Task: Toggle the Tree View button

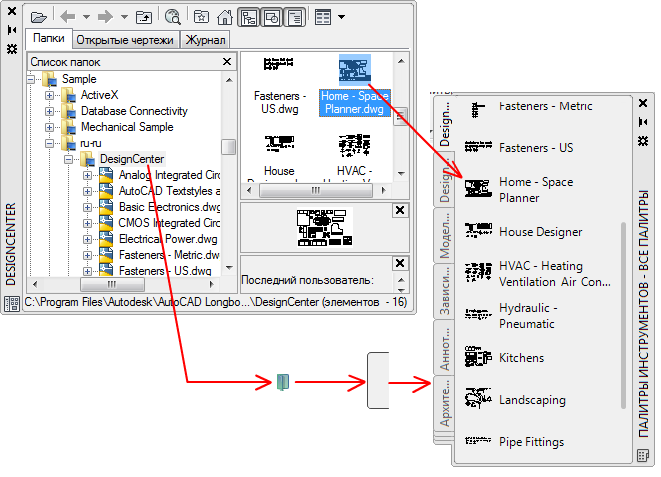Action: pos(249,17)
